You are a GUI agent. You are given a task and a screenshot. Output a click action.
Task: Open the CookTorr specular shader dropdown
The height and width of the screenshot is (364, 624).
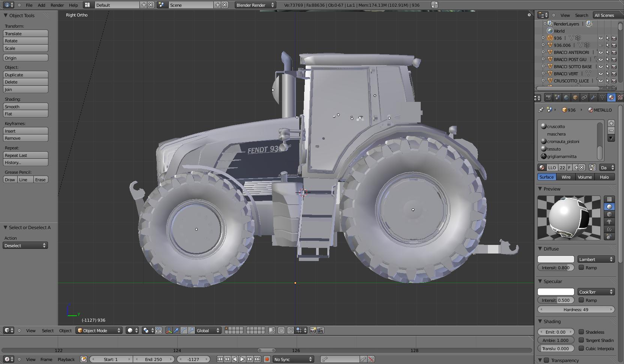[x=596, y=292]
